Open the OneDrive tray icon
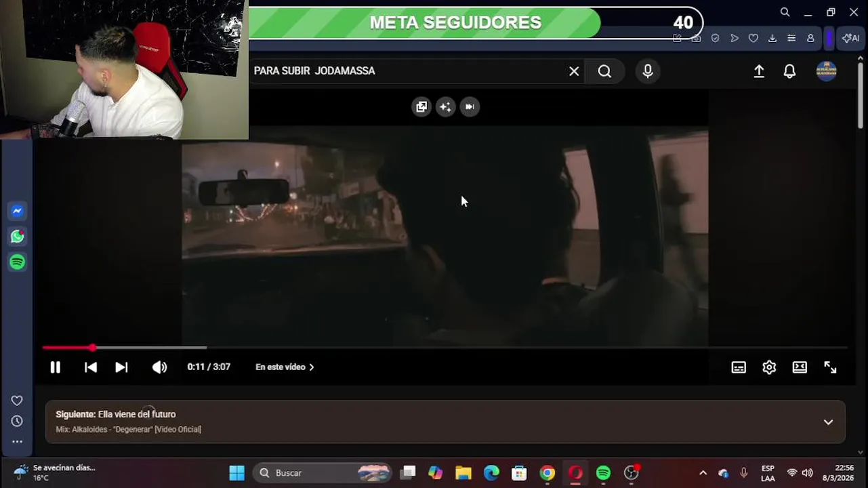The height and width of the screenshot is (488, 868). pyautogui.click(x=723, y=473)
